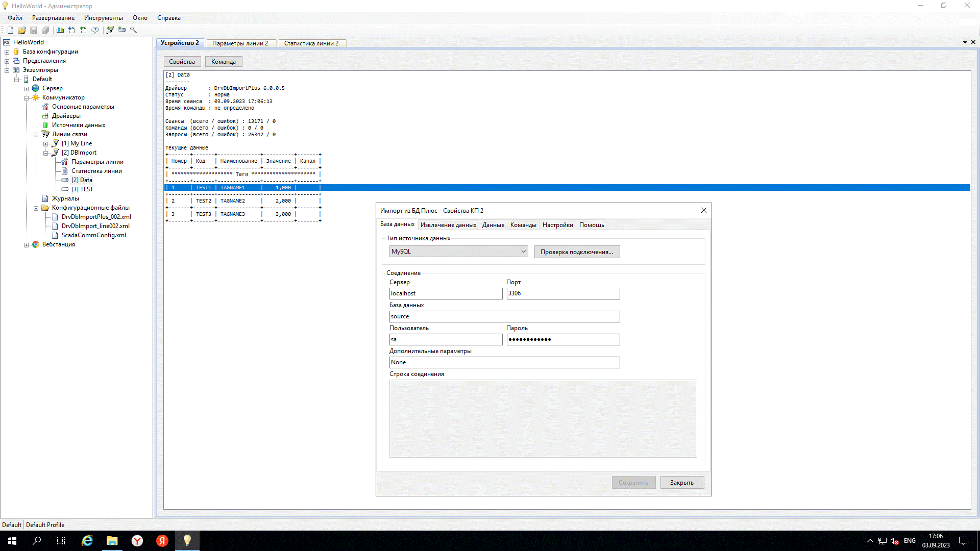
Task: Click the Add communication line toolbar icon
Action: click(110, 30)
